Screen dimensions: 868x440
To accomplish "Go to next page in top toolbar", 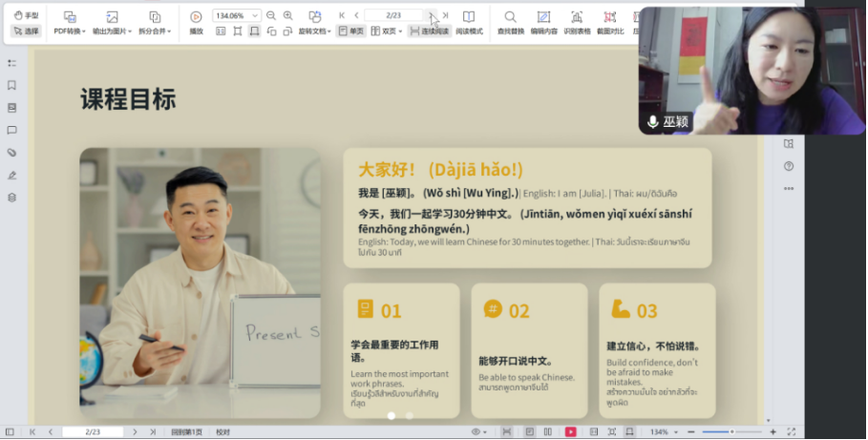I will [431, 15].
